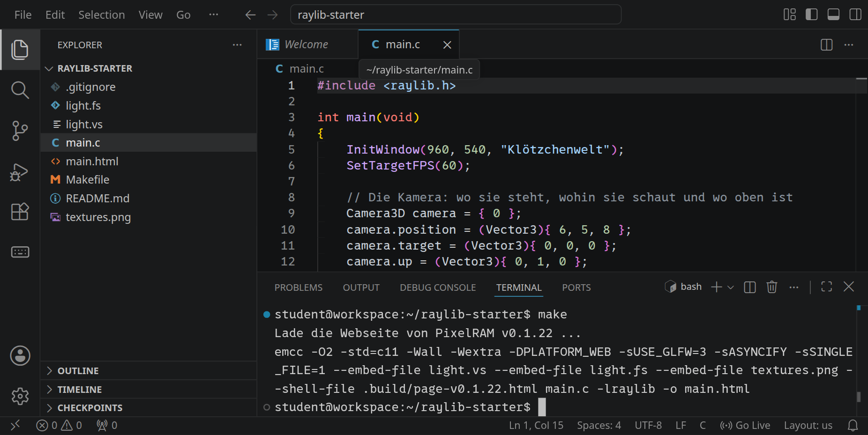Maximize the terminal panel size

tap(827, 287)
